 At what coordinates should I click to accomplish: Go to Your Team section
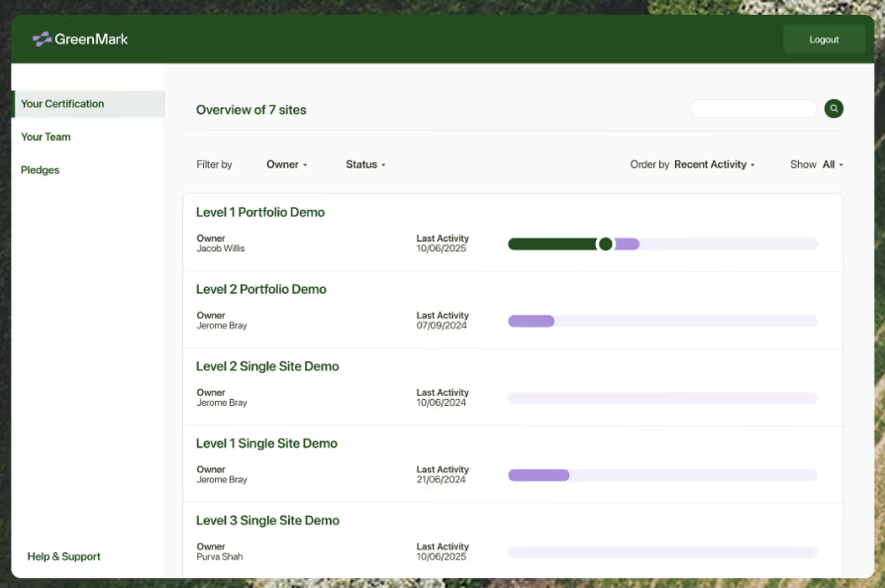(x=46, y=137)
